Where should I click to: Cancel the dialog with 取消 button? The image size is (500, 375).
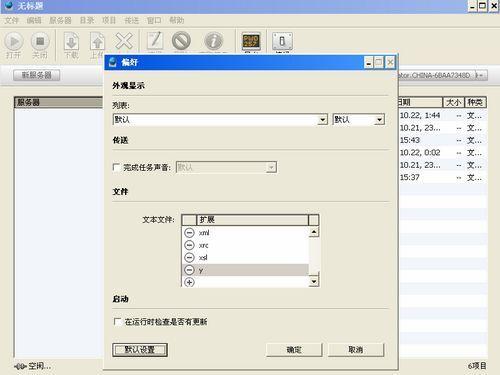pyautogui.click(x=356, y=350)
